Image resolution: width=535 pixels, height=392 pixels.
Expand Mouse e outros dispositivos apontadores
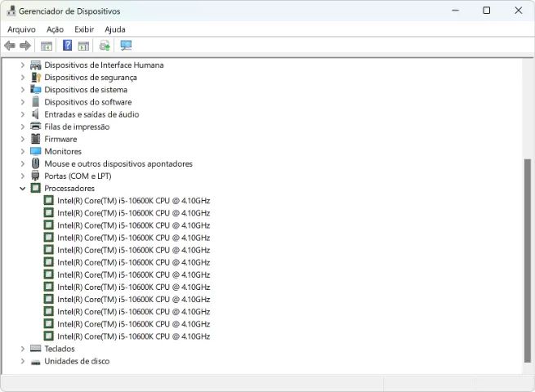23,164
